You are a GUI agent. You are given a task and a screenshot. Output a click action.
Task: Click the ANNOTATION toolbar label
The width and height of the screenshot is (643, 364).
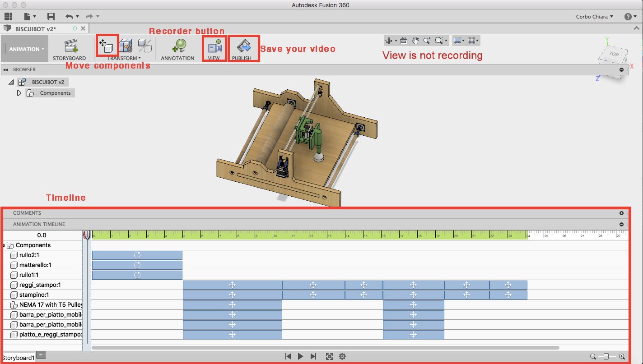click(x=177, y=58)
